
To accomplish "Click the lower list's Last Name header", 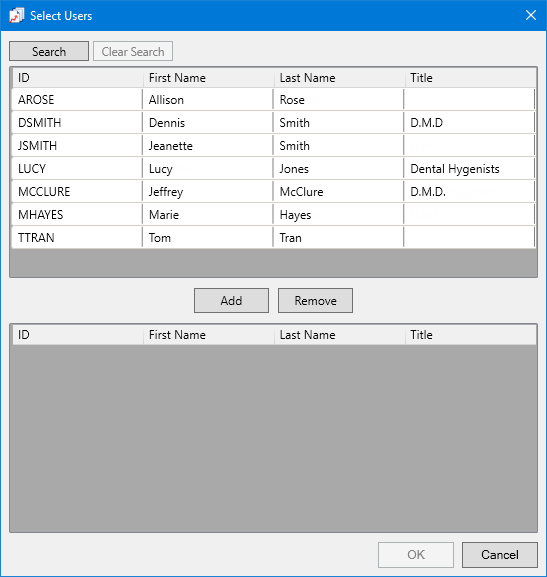I will tap(339, 334).
